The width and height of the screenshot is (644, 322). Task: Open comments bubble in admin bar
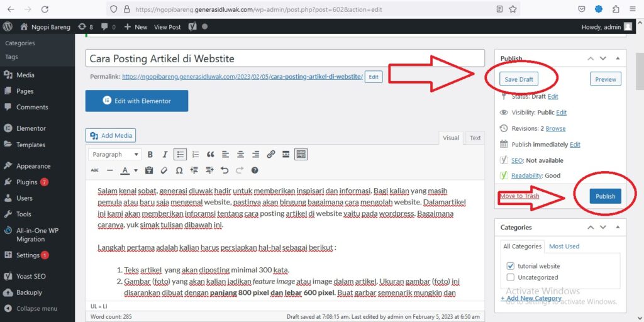pyautogui.click(x=108, y=26)
